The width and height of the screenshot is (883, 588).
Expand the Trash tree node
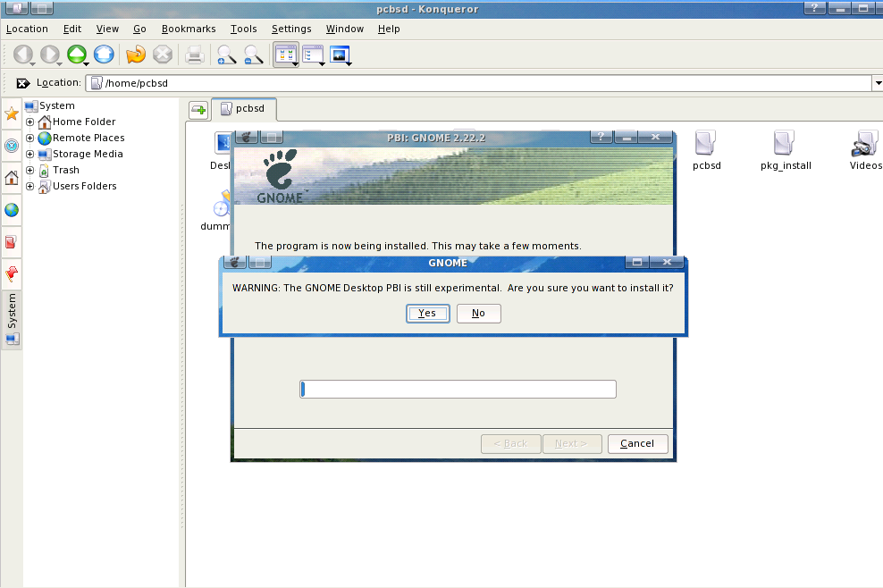[29, 170]
